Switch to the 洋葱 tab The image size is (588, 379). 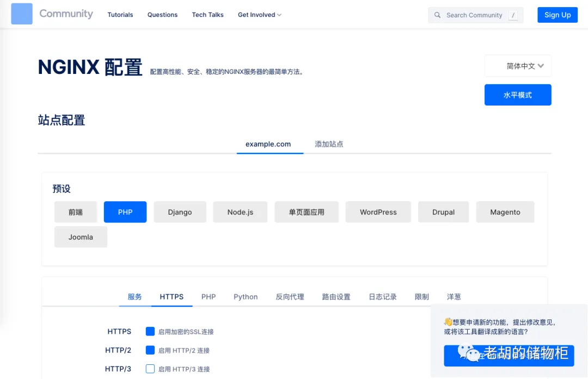click(x=454, y=297)
